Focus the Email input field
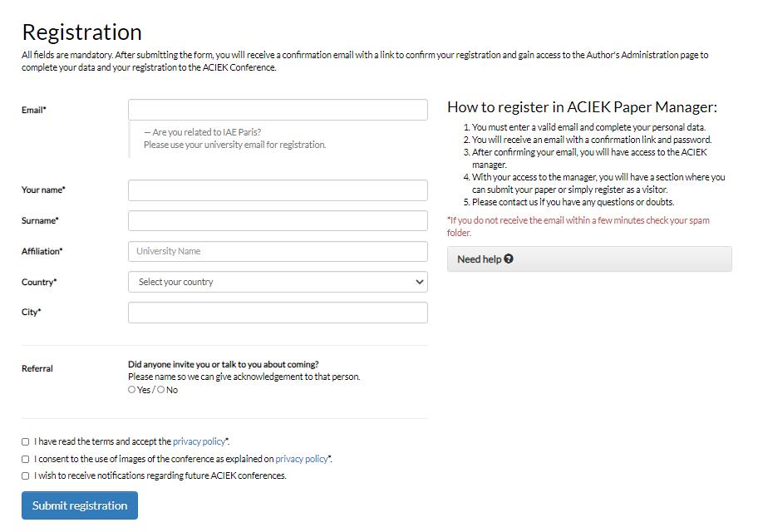Viewport: 763px width, 532px height. (278, 110)
